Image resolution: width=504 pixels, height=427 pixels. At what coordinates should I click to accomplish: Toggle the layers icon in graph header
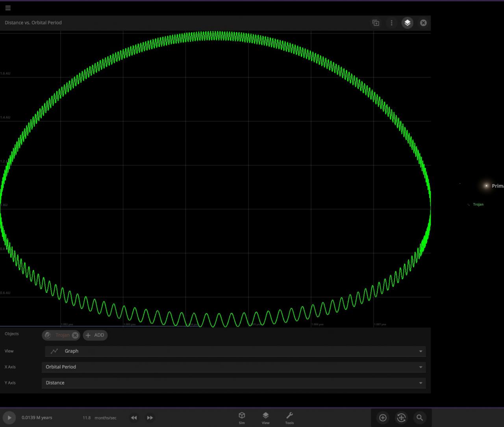pyautogui.click(x=407, y=23)
